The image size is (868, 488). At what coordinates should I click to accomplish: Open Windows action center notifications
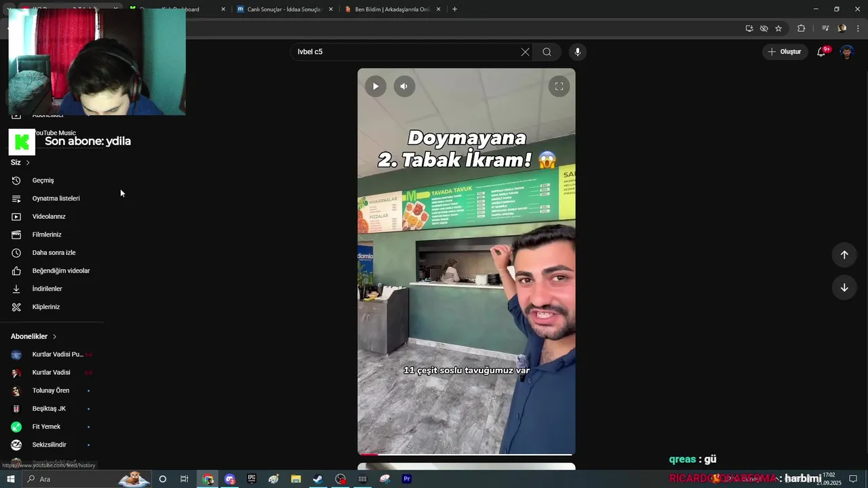[853, 479]
